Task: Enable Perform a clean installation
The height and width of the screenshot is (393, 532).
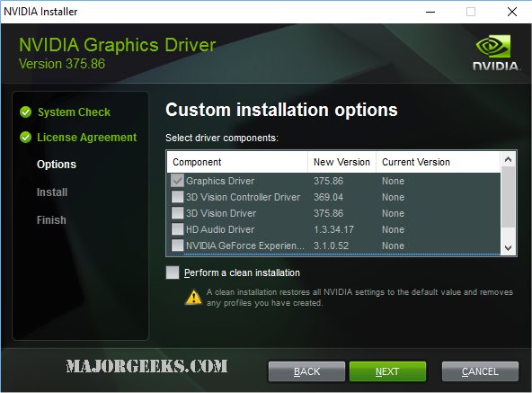Action: [x=173, y=272]
